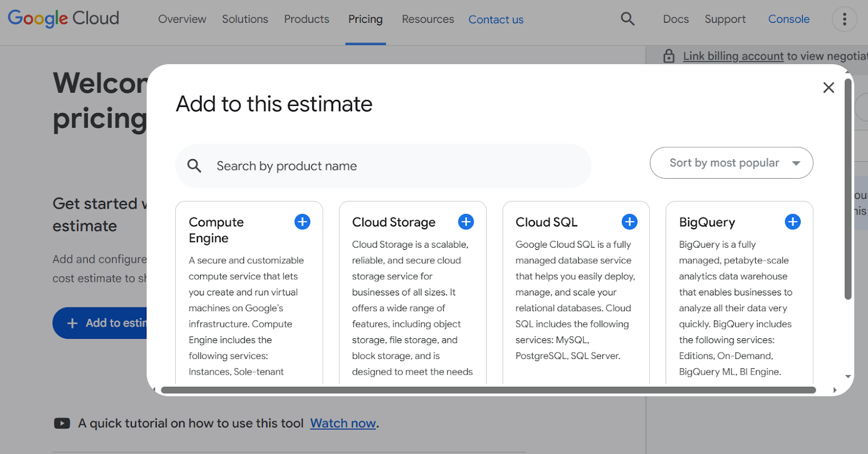Click the dialog's vertical scrollbar thumb
868x454 pixels.
coord(848,189)
